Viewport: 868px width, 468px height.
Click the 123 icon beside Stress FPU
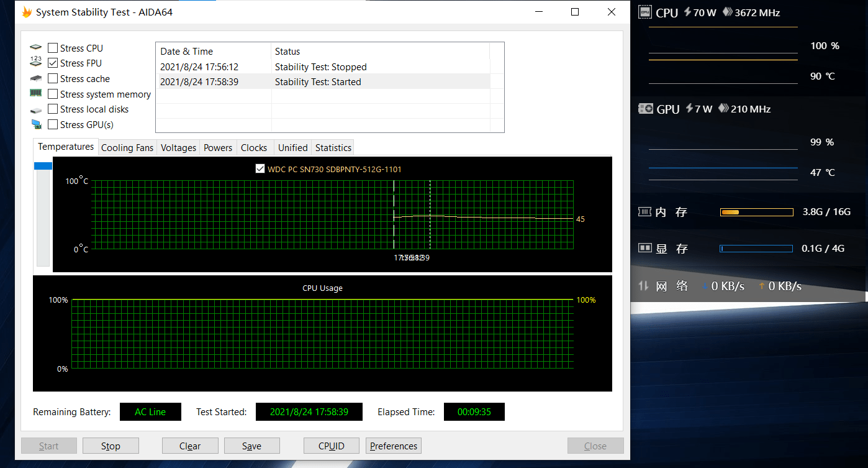pyautogui.click(x=35, y=62)
